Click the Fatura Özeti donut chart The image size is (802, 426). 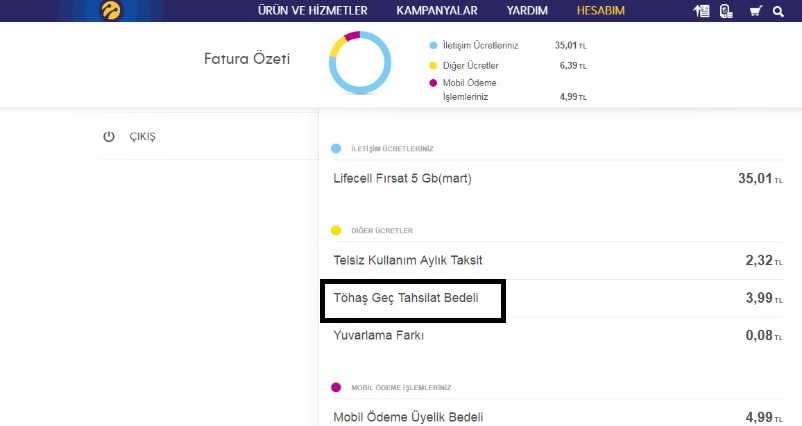(358, 62)
